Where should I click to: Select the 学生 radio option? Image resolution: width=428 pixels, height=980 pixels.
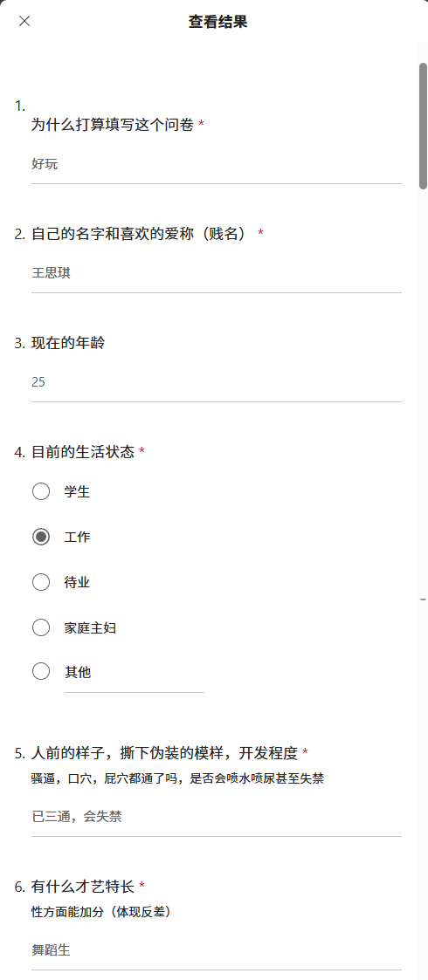(41, 492)
